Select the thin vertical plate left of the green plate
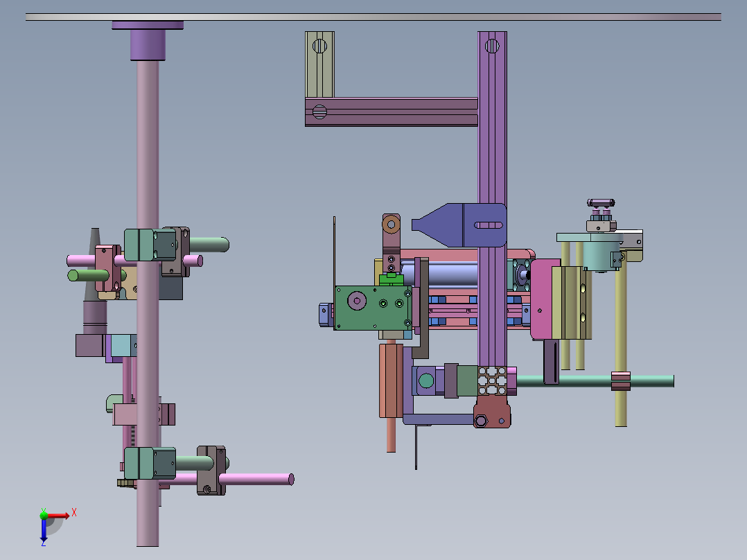This screenshot has width=747, height=560. tap(334, 252)
